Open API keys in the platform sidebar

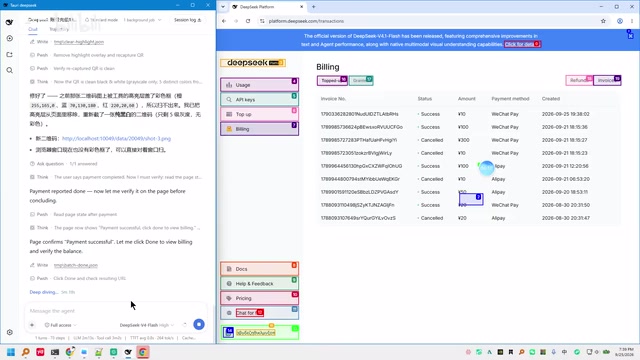click(x=260, y=99)
